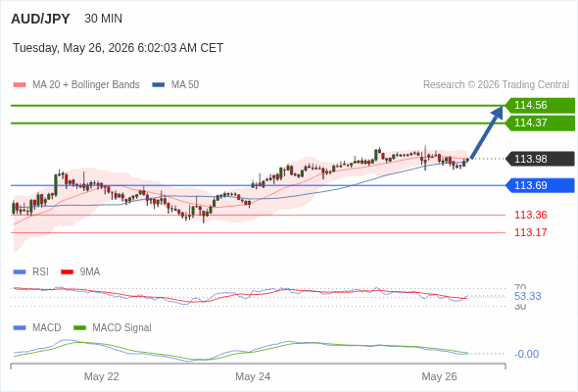Click the MA 20 + Bollinger Bands swatch
The image size is (578, 392).
20,85
